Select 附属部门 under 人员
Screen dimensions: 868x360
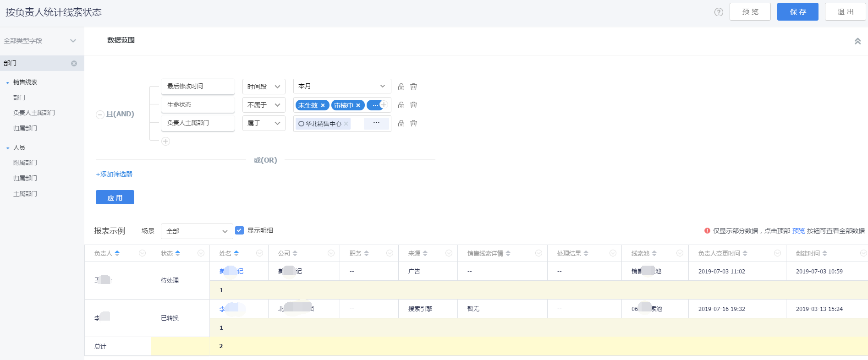click(x=25, y=163)
